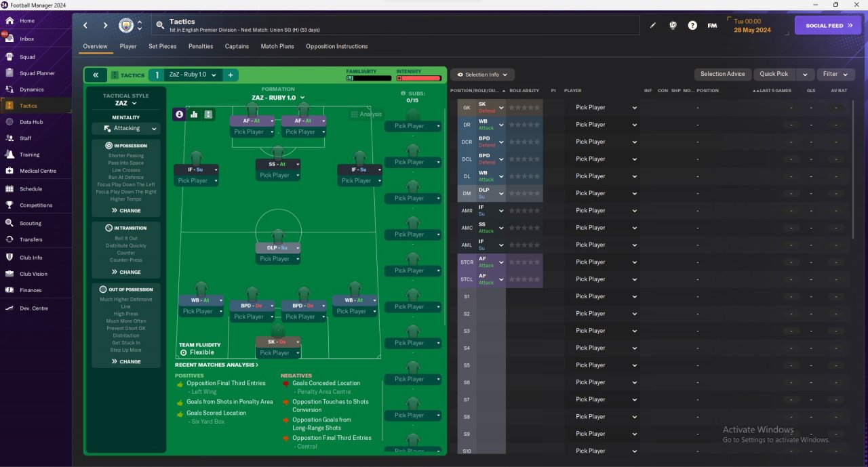Expand the arrow beside Quick Pick

tap(805, 75)
